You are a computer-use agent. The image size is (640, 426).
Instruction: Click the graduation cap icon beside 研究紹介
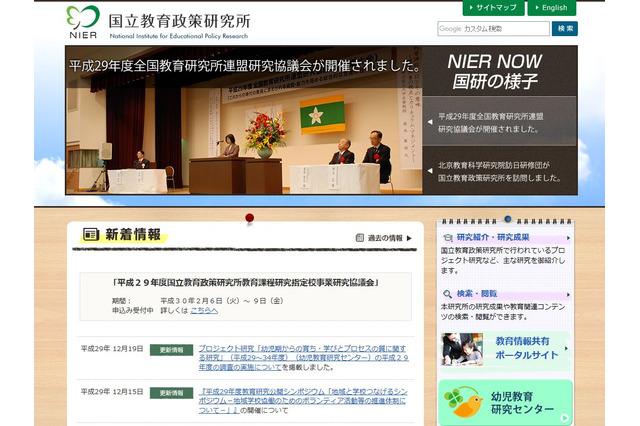(x=448, y=237)
